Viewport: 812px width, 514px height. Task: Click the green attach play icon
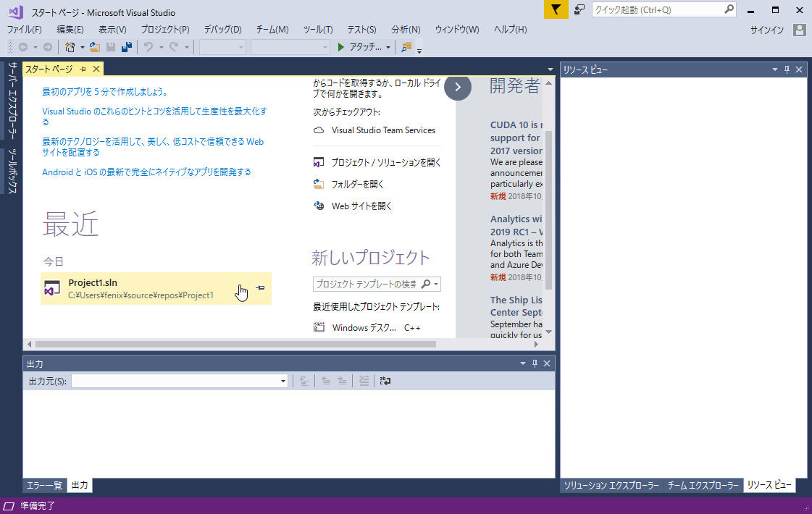340,47
